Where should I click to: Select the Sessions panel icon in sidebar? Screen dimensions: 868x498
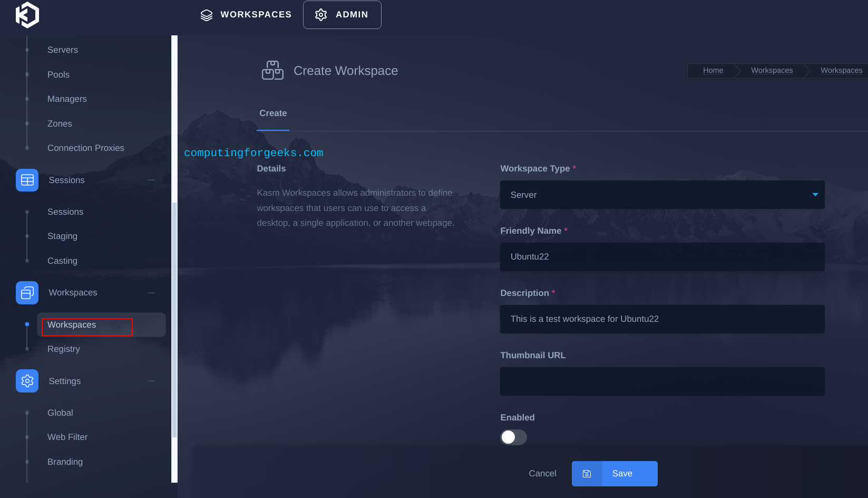(x=27, y=180)
